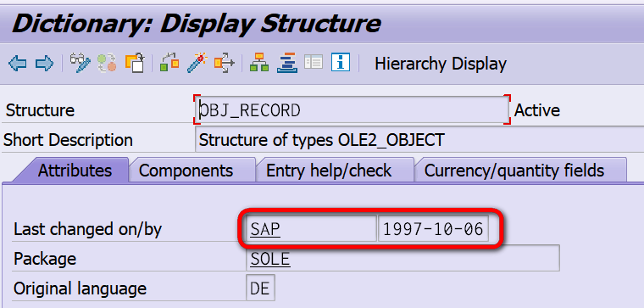The height and width of the screenshot is (308, 644).
Task: Switch to the Attributes tab
Action: coord(75,171)
